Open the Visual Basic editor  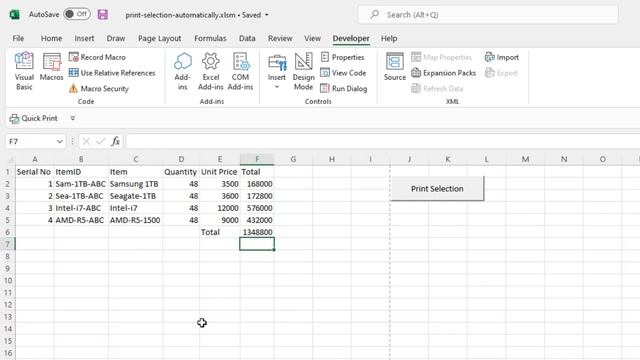(x=24, y=71)
